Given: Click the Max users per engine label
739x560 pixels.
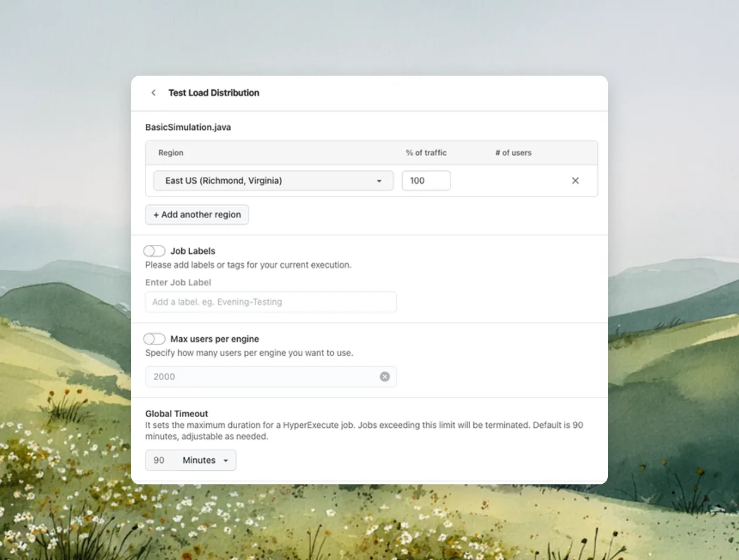Looking at the screenshot, I should pos(215,339).
